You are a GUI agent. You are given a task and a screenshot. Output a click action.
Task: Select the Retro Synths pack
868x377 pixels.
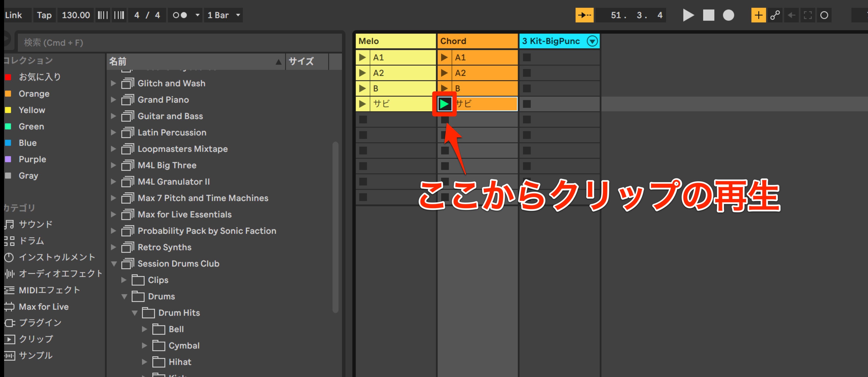(164, 247)
